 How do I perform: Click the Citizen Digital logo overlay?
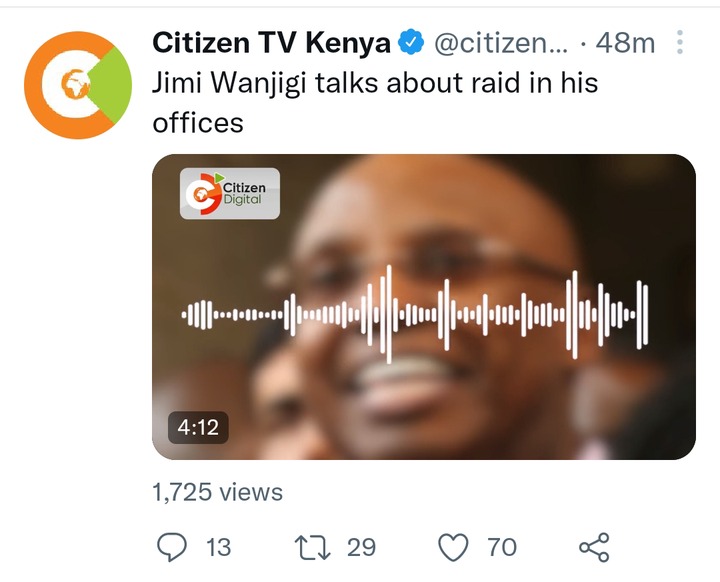pos(230,193)
